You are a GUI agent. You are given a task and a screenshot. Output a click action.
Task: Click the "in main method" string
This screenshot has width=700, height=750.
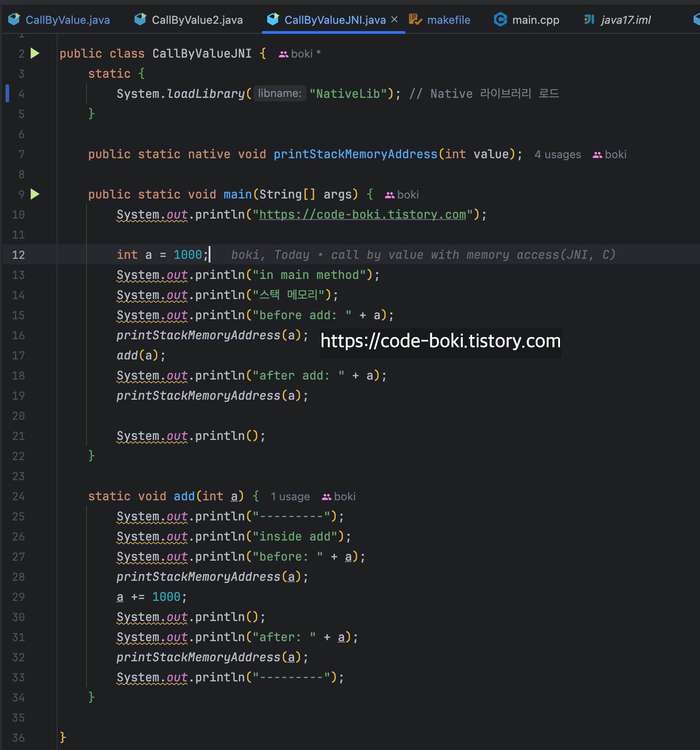[312, 275]
